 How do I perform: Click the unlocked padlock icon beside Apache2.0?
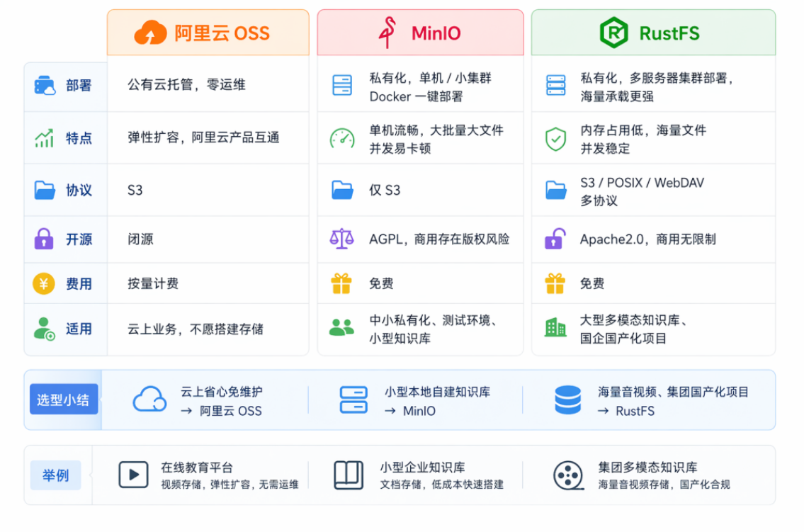point(555,239)
